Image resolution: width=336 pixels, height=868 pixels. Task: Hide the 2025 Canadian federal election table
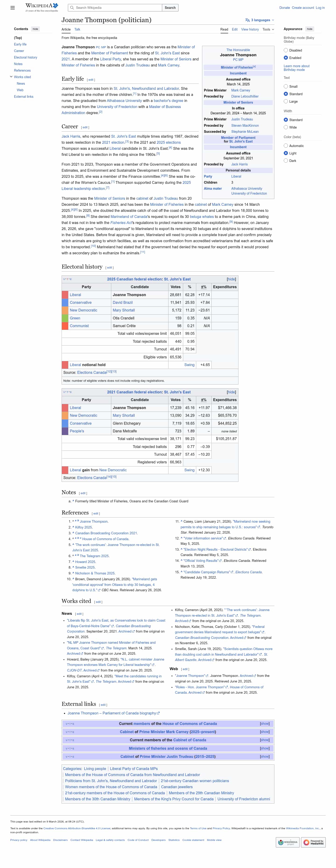tap(231, 279)
